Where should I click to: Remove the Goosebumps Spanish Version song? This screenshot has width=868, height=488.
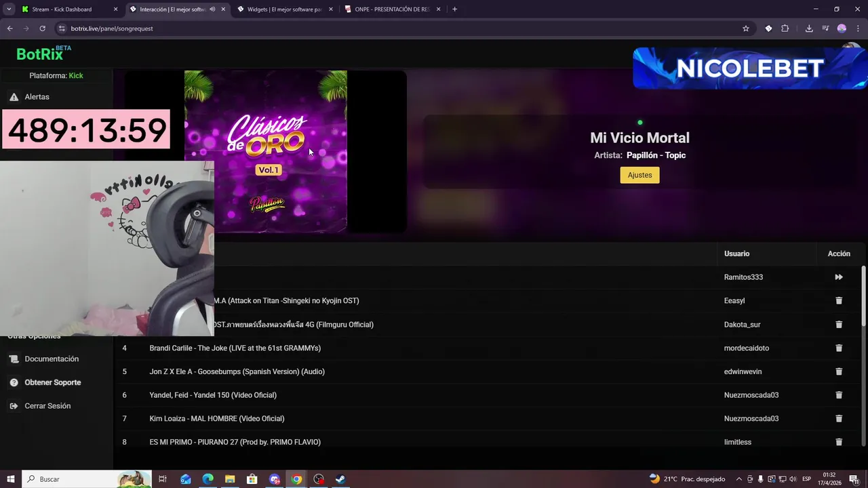[x=839, y=371]
